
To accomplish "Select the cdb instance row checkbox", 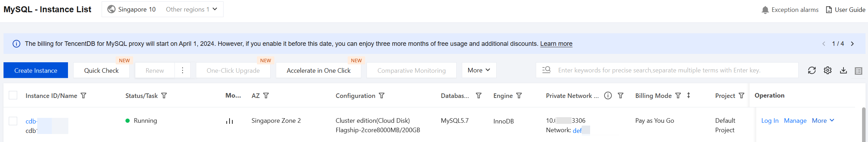I will 13,121.
